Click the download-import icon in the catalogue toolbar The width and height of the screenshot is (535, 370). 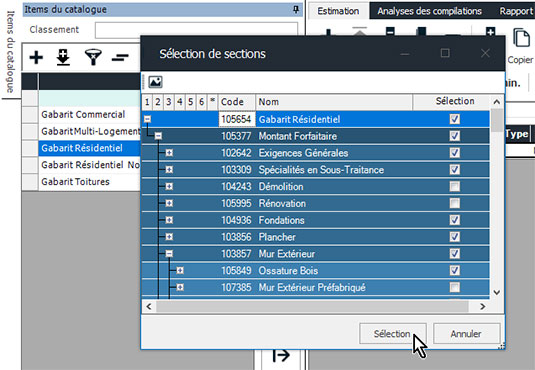(x=63, y=57)
